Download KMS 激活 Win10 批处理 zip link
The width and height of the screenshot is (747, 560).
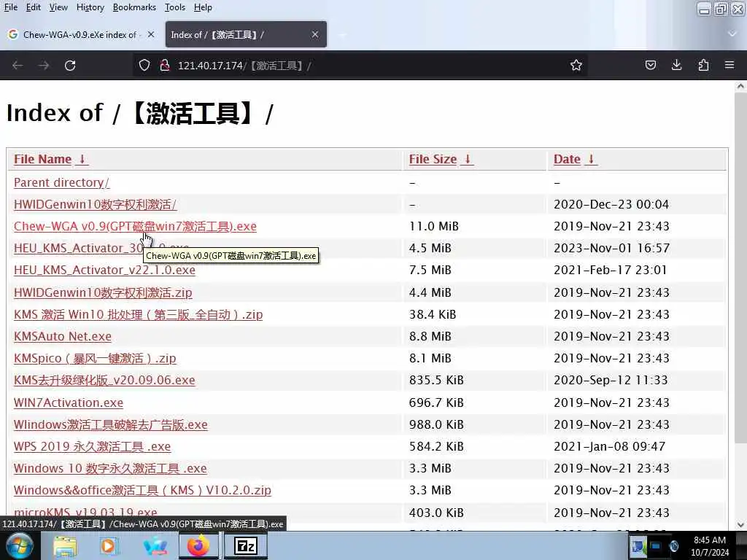point(138,314)
